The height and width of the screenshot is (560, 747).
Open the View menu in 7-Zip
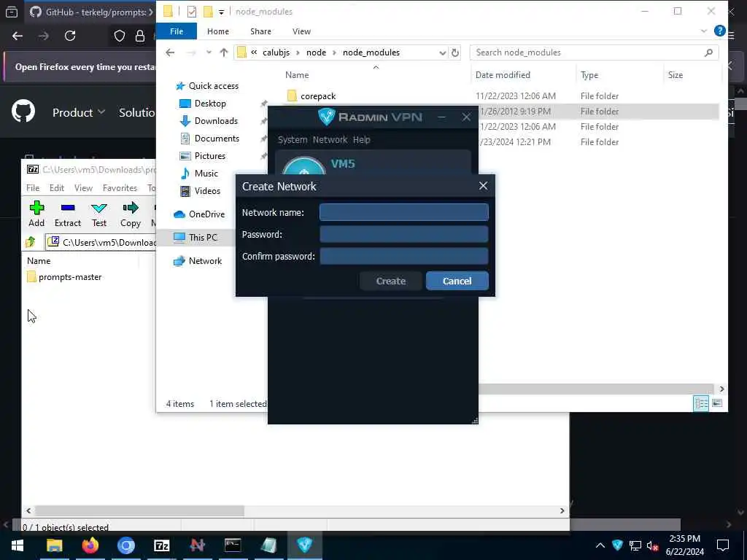pyautogui.click(x=83, y=188)
